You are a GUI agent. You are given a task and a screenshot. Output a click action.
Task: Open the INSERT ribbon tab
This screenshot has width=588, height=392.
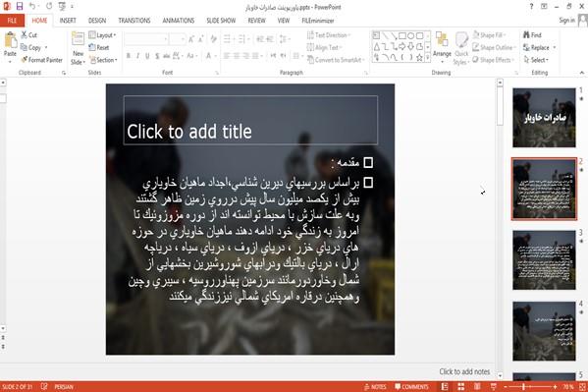pos(68,21)
